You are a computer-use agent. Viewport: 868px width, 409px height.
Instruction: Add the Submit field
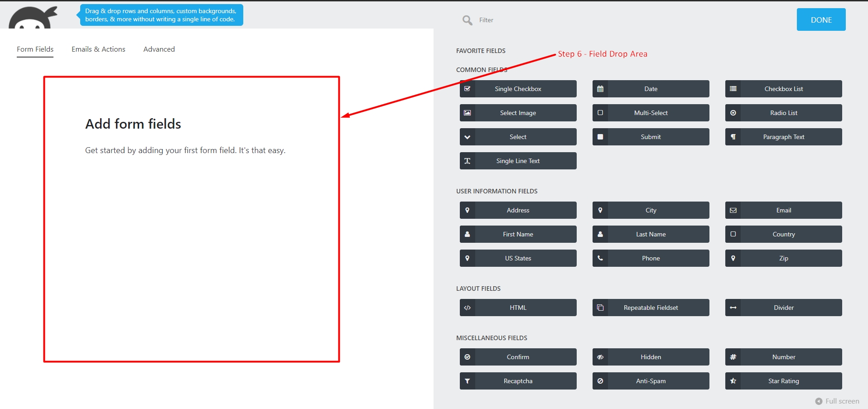point(651,137)
